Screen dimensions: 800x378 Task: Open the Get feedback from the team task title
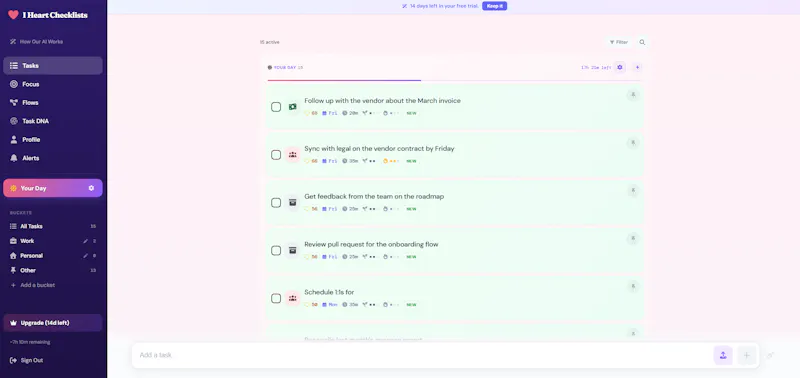pos(374,196)
